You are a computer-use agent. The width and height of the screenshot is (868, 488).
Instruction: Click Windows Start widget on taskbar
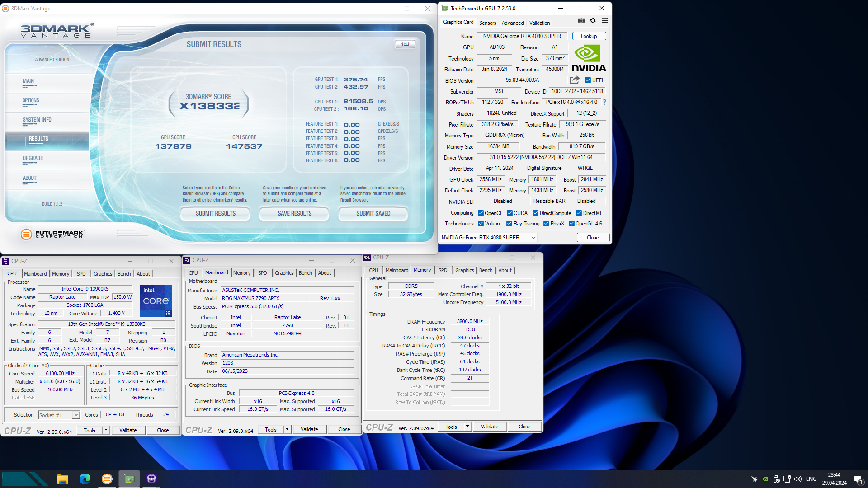25,479
